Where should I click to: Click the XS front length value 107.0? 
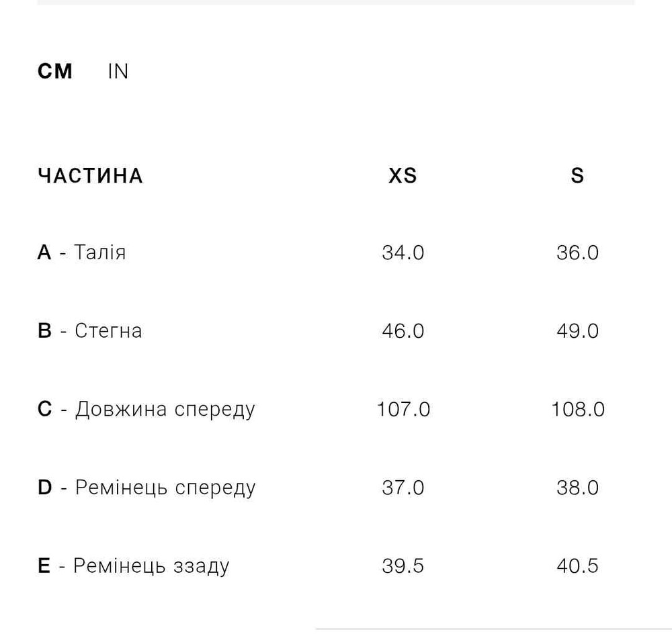(x=403, y=409)
